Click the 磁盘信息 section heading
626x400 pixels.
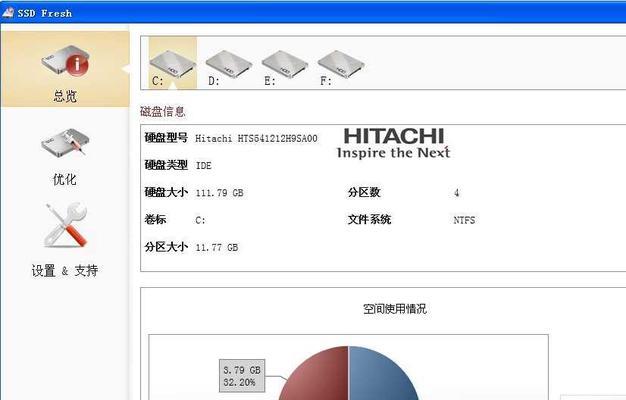[x=162, y=111]
